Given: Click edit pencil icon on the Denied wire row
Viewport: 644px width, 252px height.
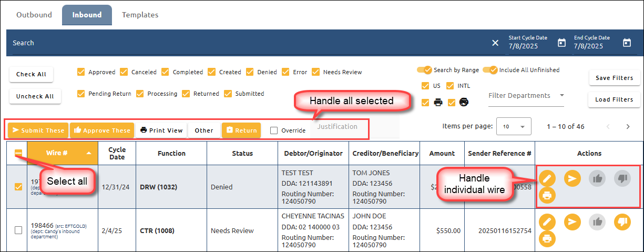Looking at the screenshot, I should (x=547, y=179).
